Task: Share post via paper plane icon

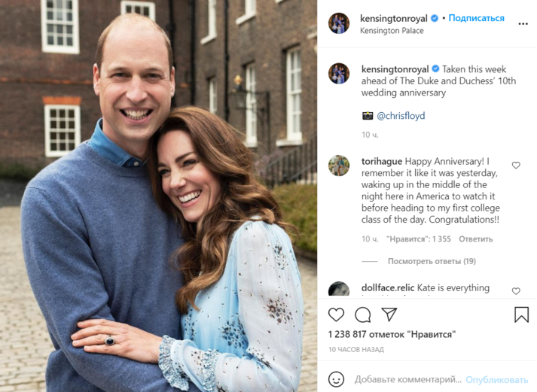Action: pos(389,315)
